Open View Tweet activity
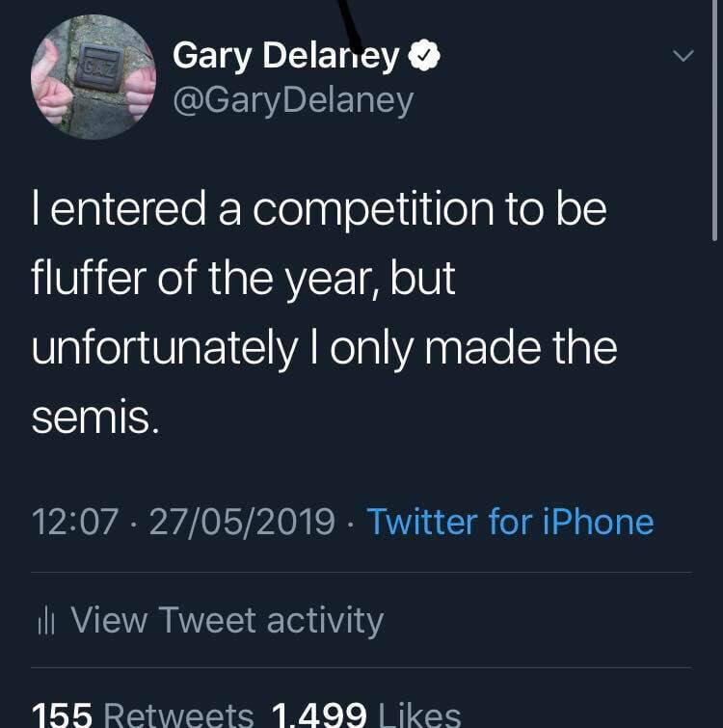 click(227, 620)
